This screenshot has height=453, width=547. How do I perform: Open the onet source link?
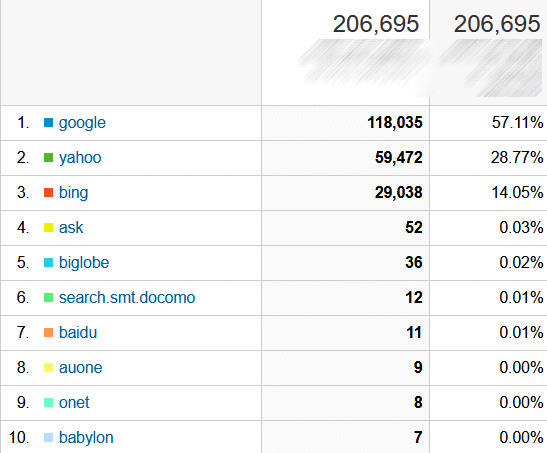74,403
